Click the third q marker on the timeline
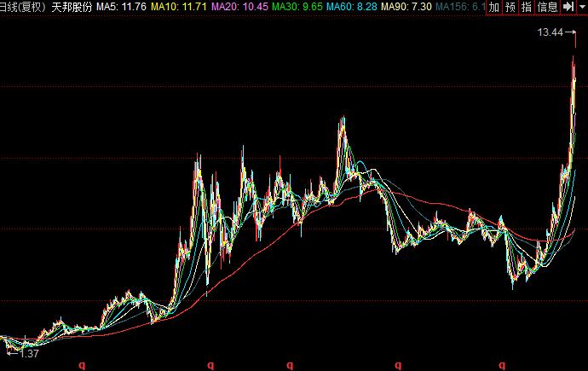The image size is (588, 371). [x=290, y=365]
